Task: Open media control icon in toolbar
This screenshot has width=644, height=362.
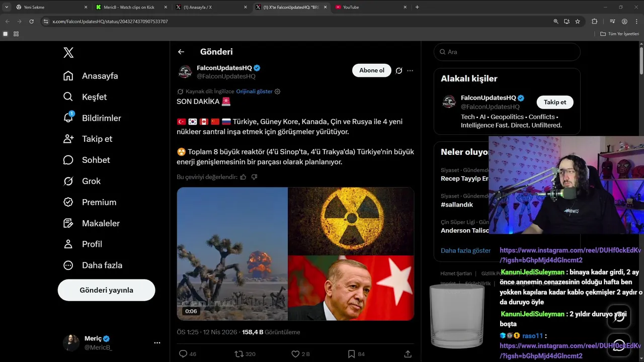Action: coord(612,22)
